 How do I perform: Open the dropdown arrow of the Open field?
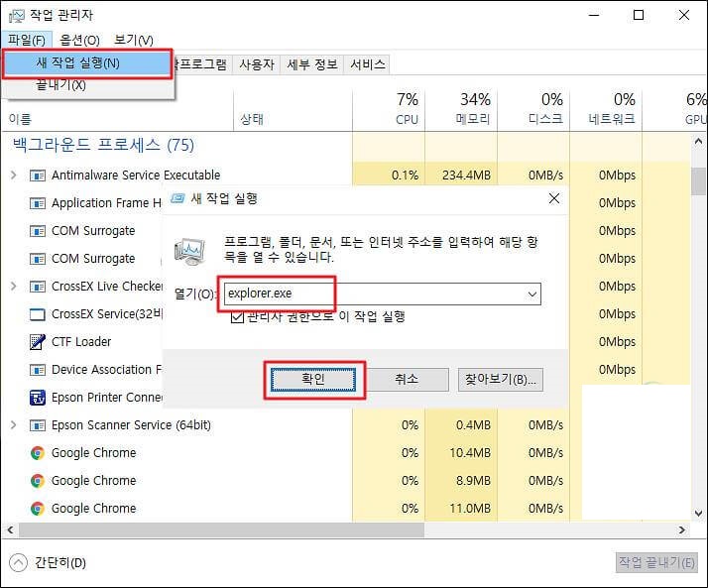coord(532,294)
